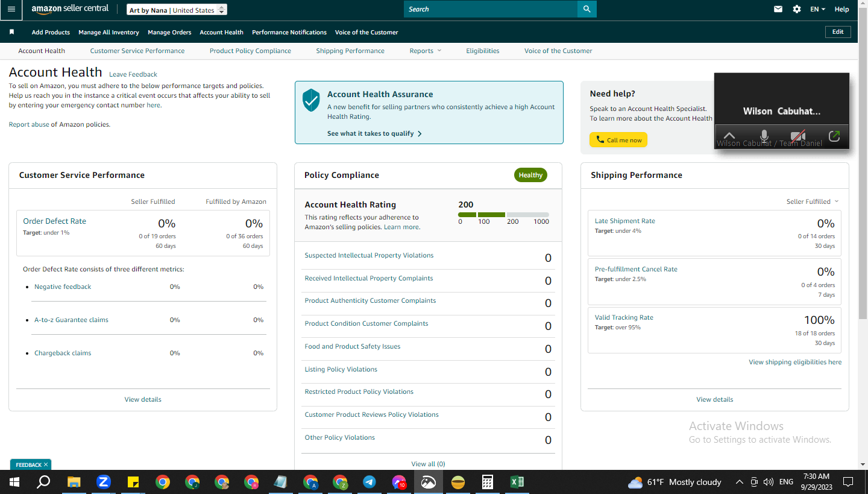The height and width of the screenshot is (494, 868).
Task: Click the Healthy status badge
Action: (530, 175)
